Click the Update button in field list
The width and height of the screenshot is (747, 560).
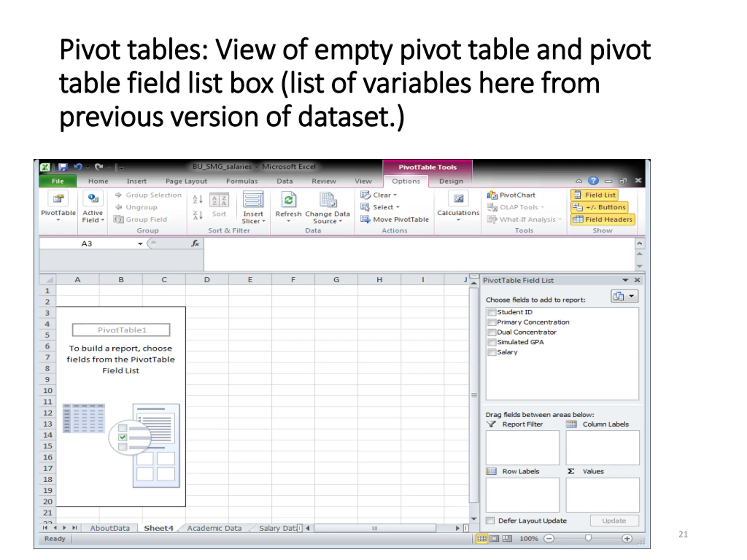tap(614, 521)
